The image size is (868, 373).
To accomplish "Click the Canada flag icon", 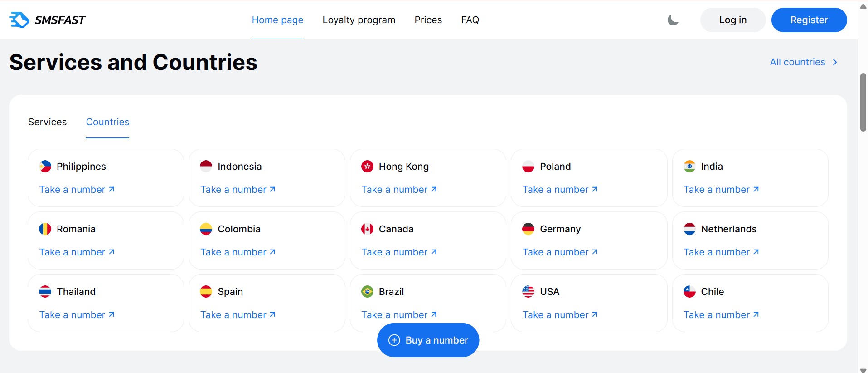I will point(367,229).
